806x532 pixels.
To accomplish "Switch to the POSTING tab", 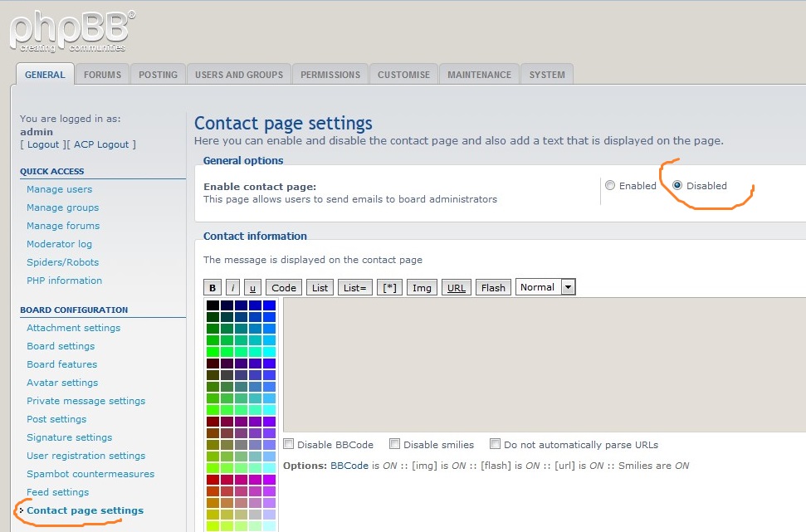I will (x=158, y=75).
